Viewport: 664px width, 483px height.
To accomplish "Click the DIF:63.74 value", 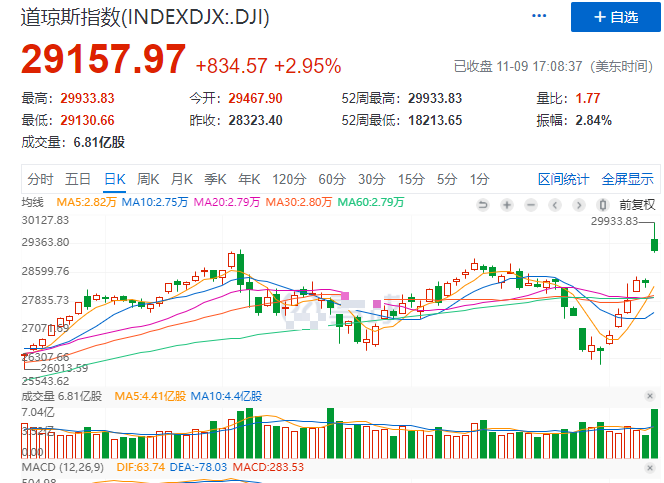I will click(141, 467).
